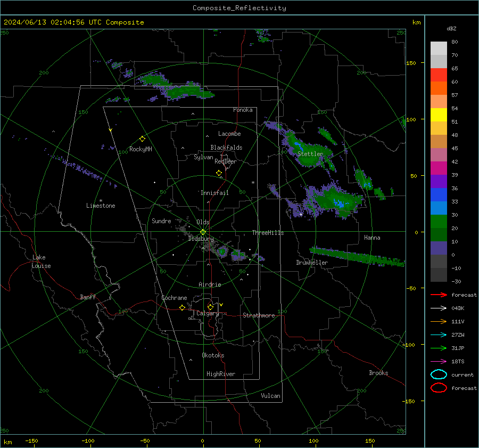This screenshot has width=479, height=448.
Task: Click the Innisfail city label
Action: pyautogui.click(x=214, y=193)
